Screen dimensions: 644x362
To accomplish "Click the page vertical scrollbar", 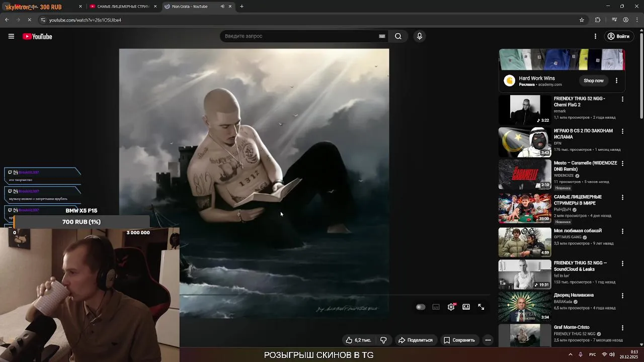I will [x=641, y=75].
